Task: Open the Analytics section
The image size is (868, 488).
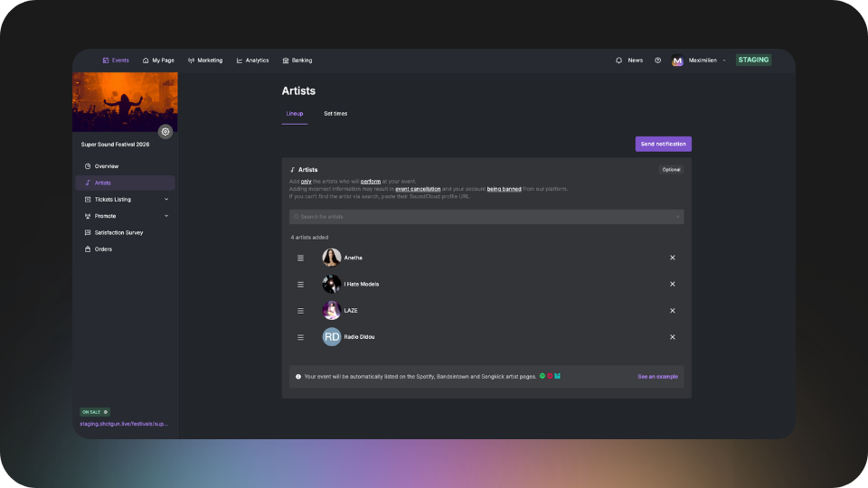Action: pyautogui.click(x=252, y=61)
